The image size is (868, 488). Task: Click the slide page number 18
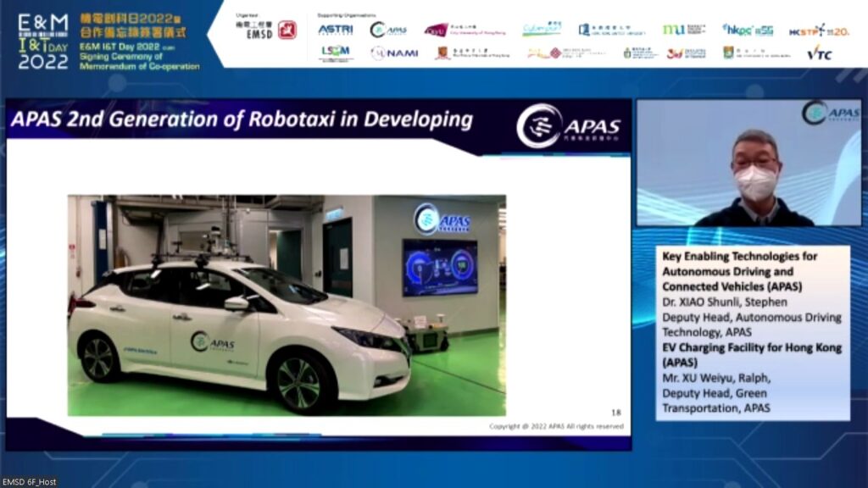[x=616, y=413]
